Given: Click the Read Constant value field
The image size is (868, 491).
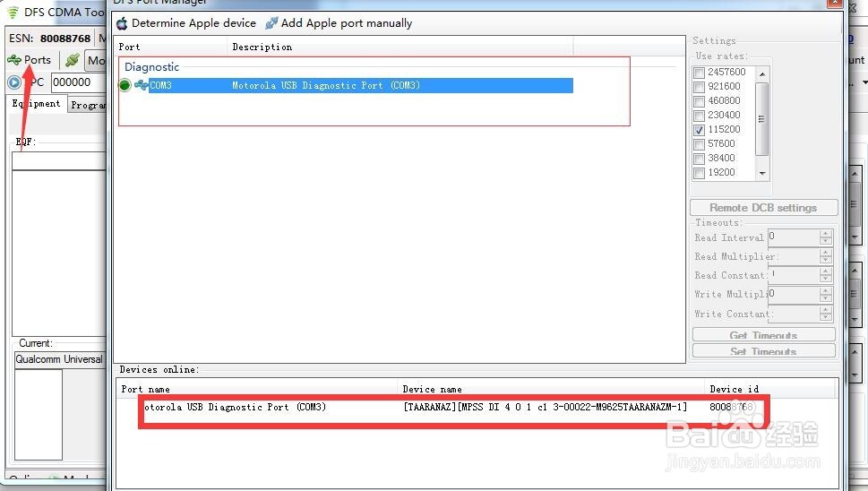Looking at the screenshot, I should (x=794, y=275).
